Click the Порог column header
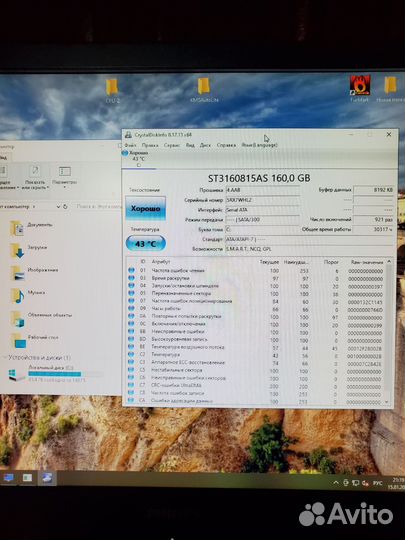The image size is (405, 540). point(331,262)
